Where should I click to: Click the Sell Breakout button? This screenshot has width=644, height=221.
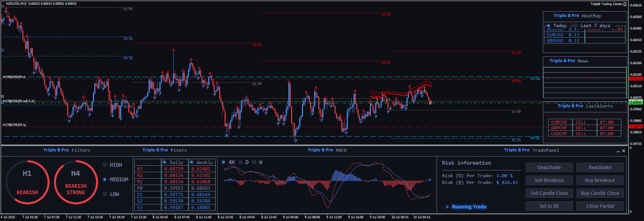click(x=549, y=180)
